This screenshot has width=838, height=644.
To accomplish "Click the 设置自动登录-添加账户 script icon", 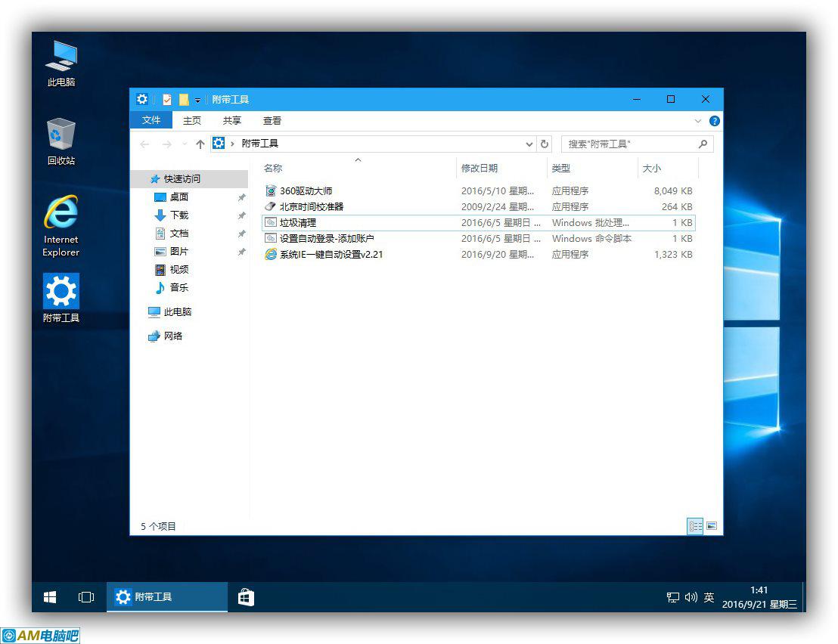I will (271, 239).
